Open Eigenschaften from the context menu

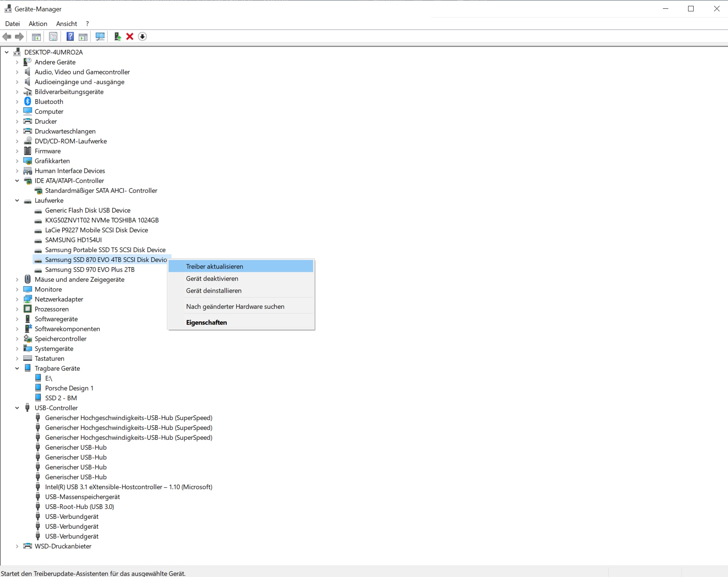(206, 322)
